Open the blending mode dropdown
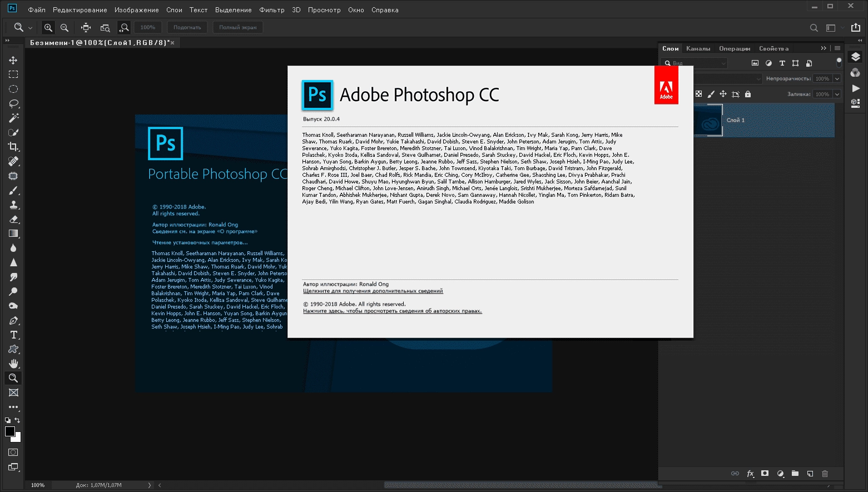The height and width of the screenshot is (492, 868). (x=727, y=79)
